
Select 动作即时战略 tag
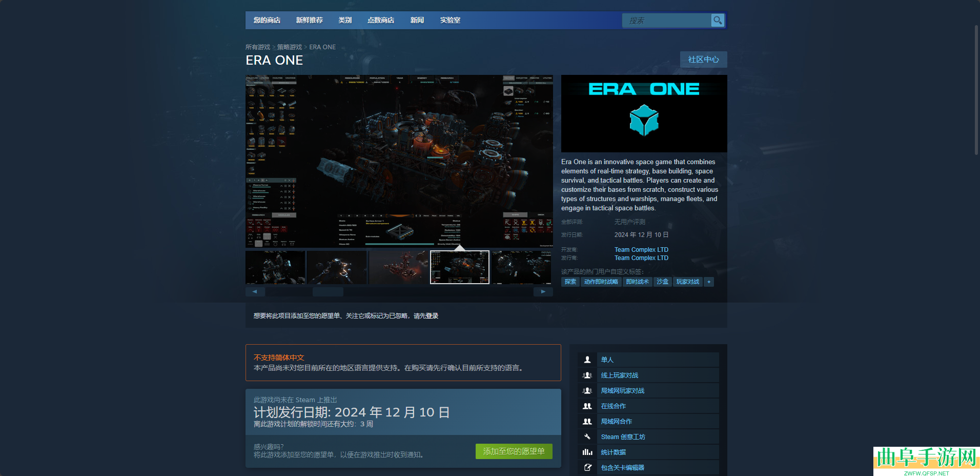(601, 282)
